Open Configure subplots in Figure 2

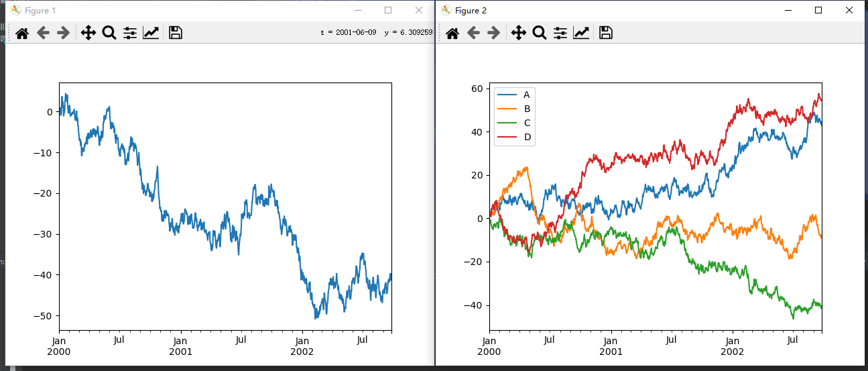point(560,33)
